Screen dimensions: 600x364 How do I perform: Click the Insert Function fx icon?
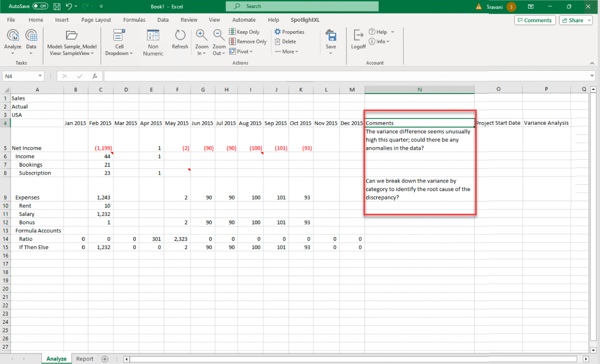point(95,76)
